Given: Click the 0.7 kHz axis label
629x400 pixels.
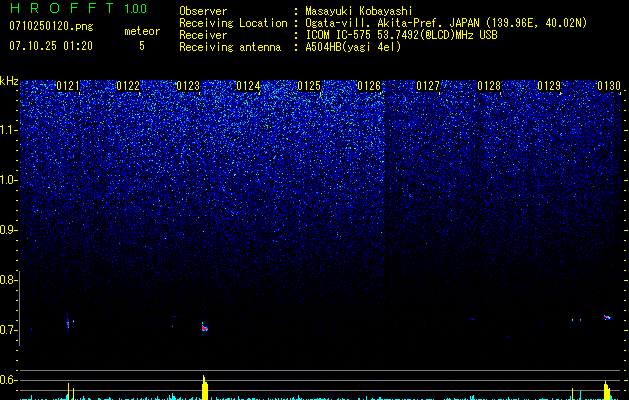Looking at the screenshot, I should 8,330.
